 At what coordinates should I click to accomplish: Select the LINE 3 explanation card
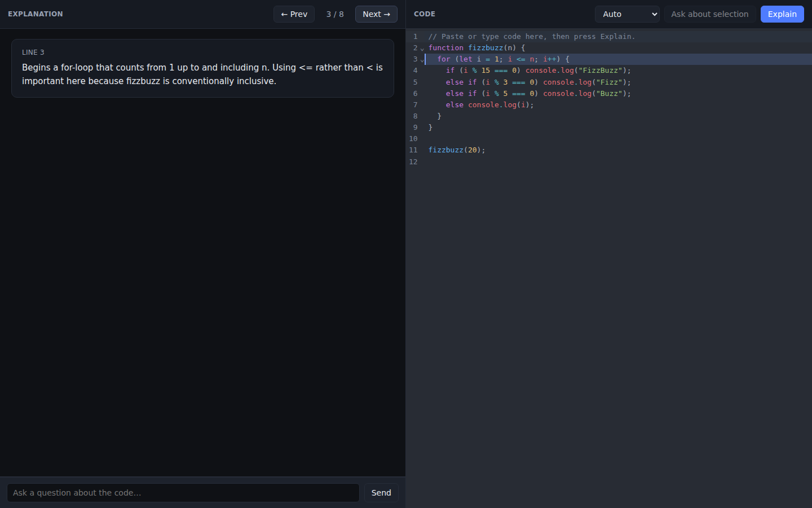(202, 68)
